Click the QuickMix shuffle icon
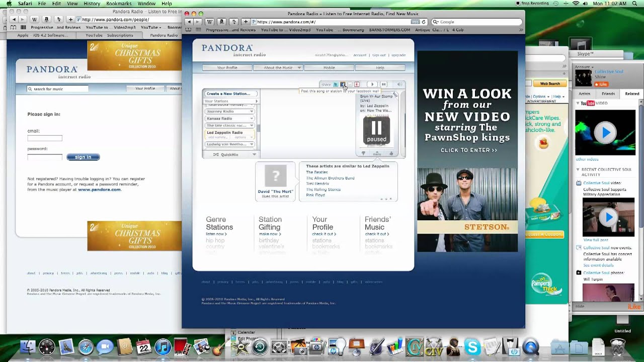 tap(216, 154)
